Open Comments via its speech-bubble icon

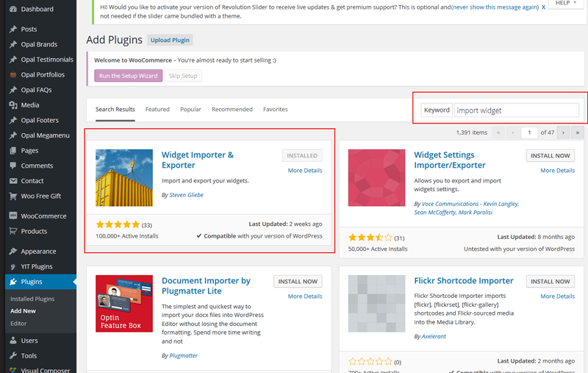12,166
